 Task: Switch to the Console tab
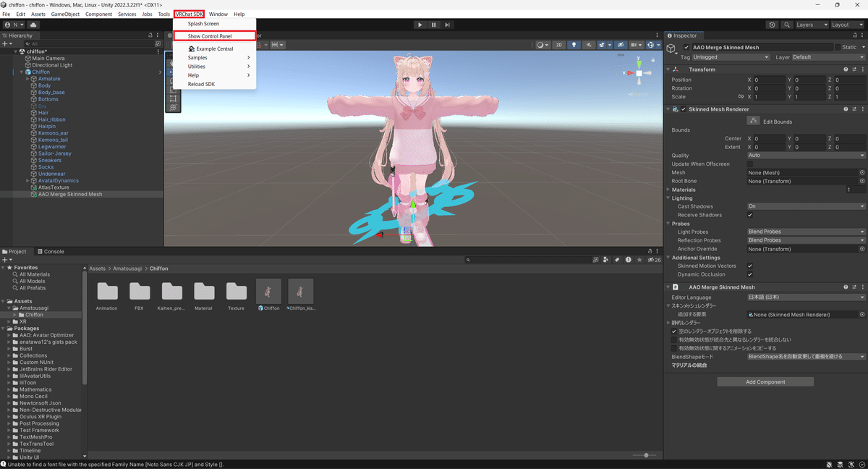(x=51, y=251)
